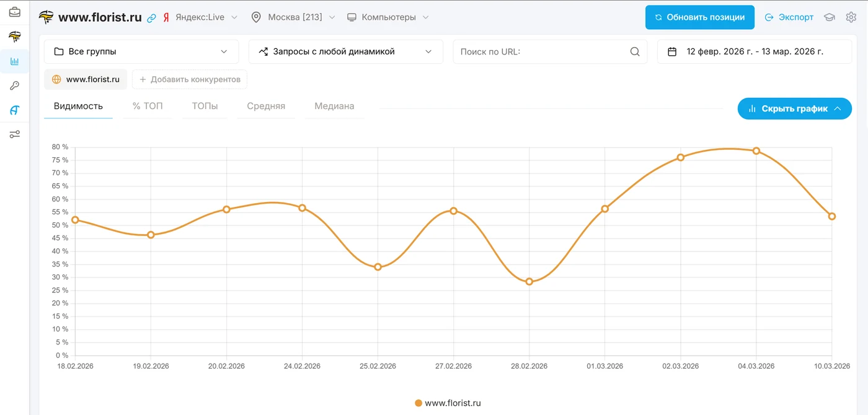Screen dimensions: 868x415
Task: Open the Все группы dropdown
Action: (x=141, y=52)
